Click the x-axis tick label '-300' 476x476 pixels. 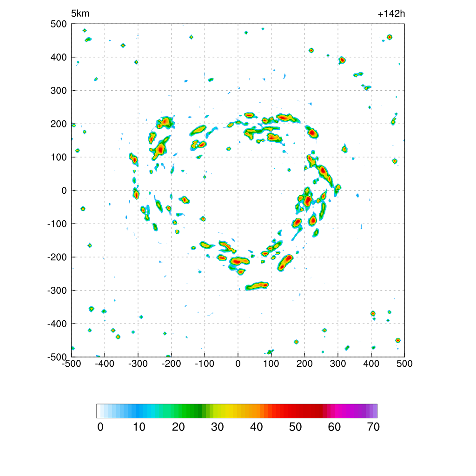[138, 364]
